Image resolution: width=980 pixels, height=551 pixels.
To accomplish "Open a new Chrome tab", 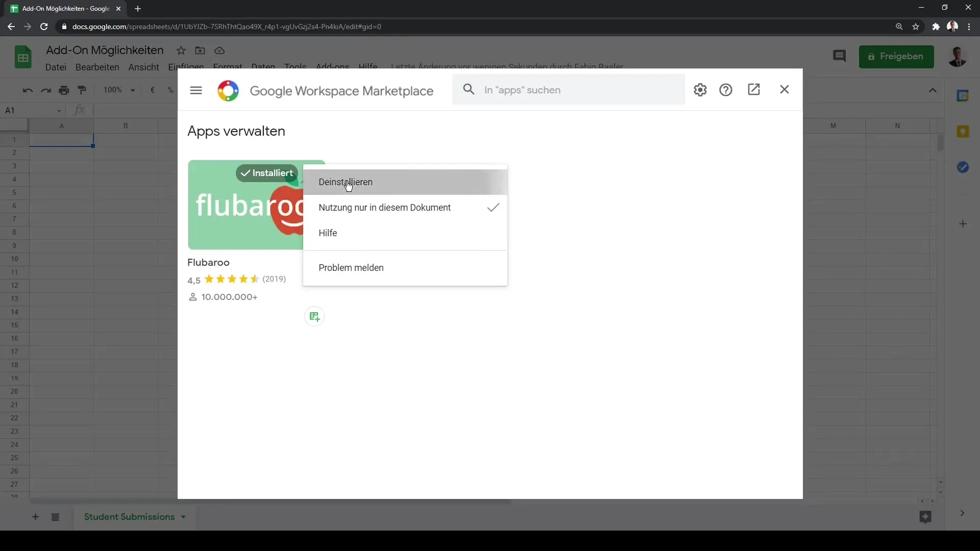I will 138,9.
